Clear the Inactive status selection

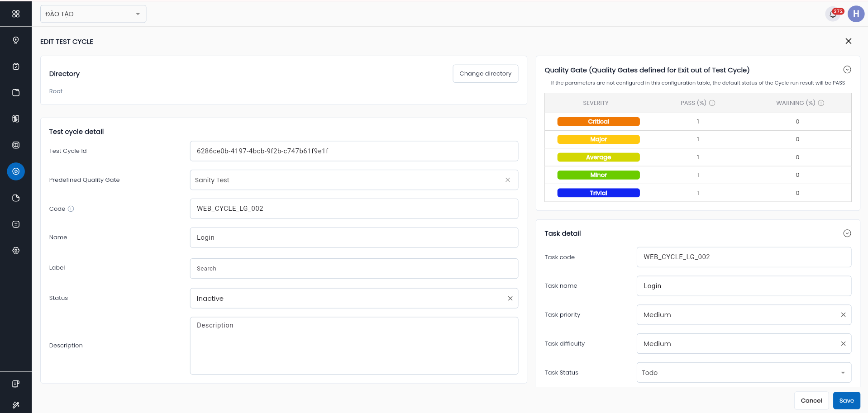(510, 299)
